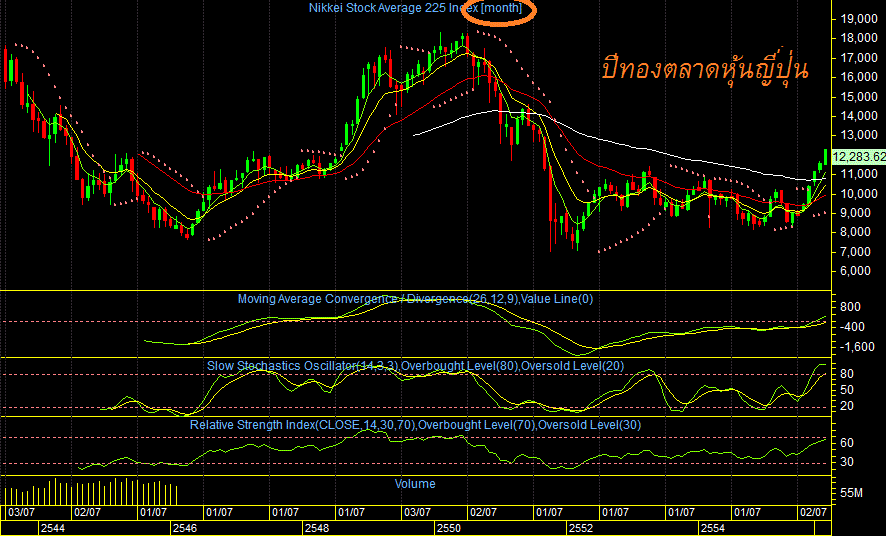Select the 80 level on stochastics axis
886x536 pixels.
click(847, 374)
